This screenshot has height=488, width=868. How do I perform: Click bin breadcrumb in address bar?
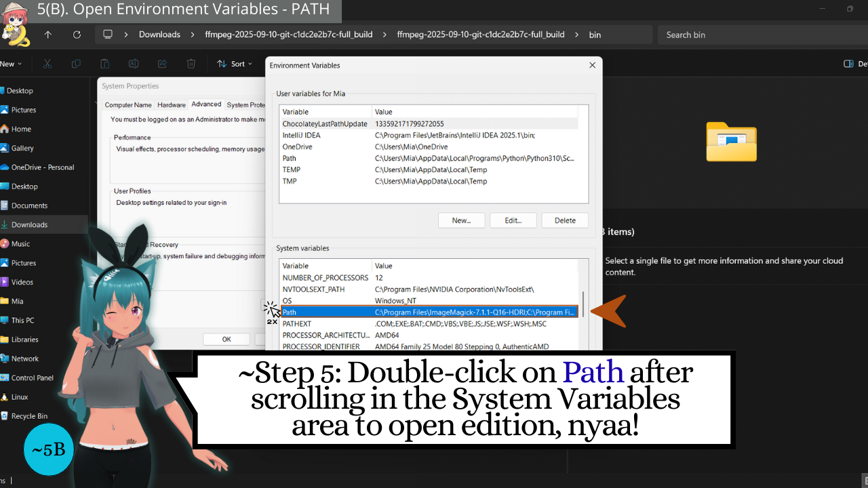595,35
